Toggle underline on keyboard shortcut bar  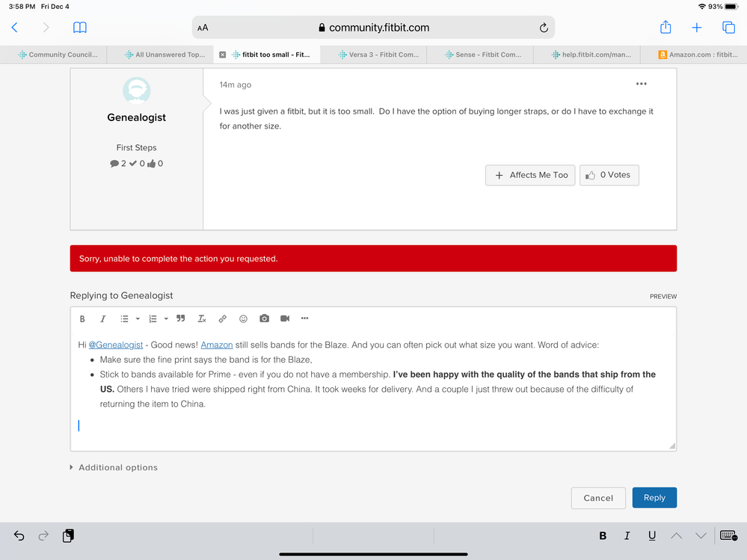pyautogui.click(x=652, y=536)
